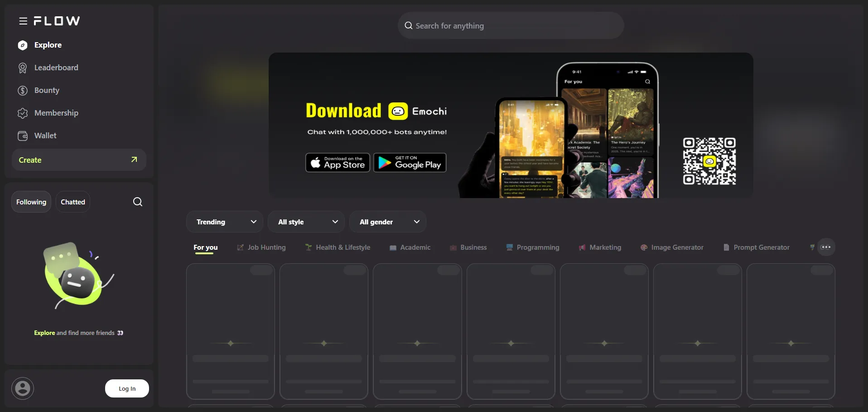Click the Download on the App Store badge
The width and height of the screenshot is (868, 412).
(338, 163)
